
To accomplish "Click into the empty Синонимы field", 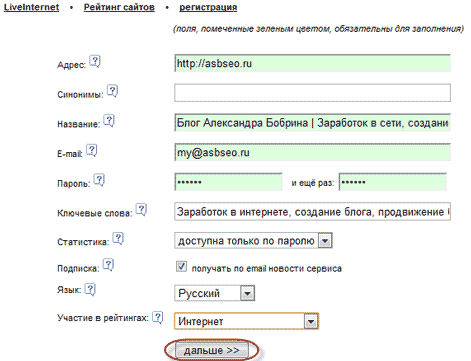I will (x=312, y=93).
